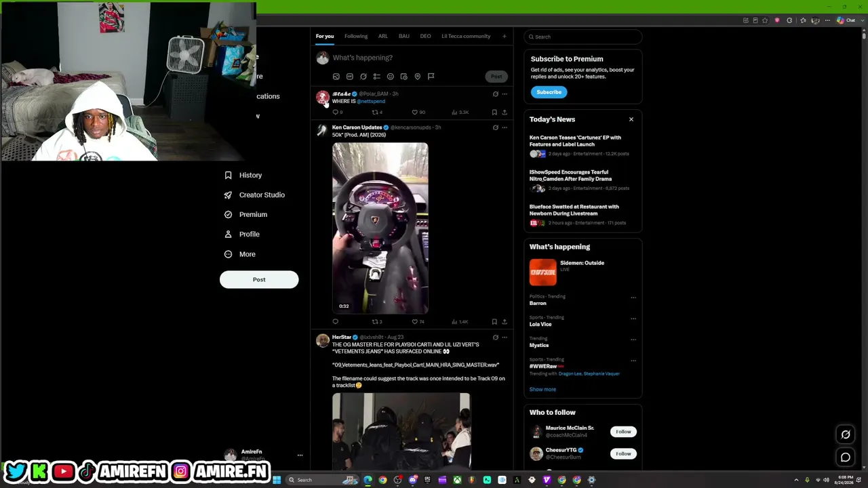This screenshot has height=488, width=868.
Task: Play the Ken Carson Updates video
Action: tap(380, 228)
